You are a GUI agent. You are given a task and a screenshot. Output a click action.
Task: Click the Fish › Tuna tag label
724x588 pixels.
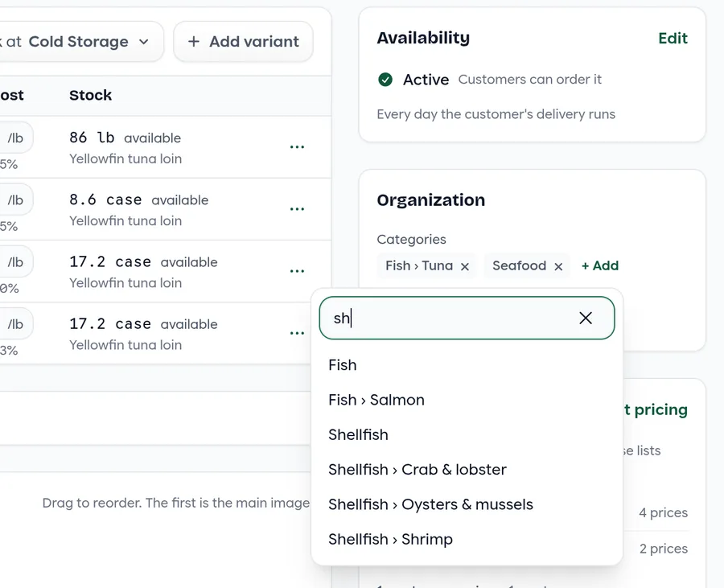[x=419, y=265]
